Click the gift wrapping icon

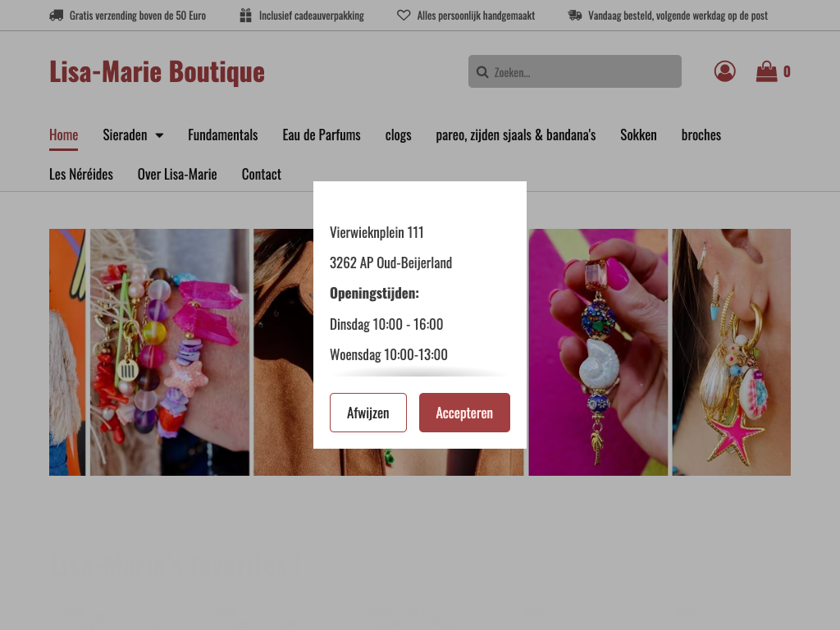click(245, 16)
